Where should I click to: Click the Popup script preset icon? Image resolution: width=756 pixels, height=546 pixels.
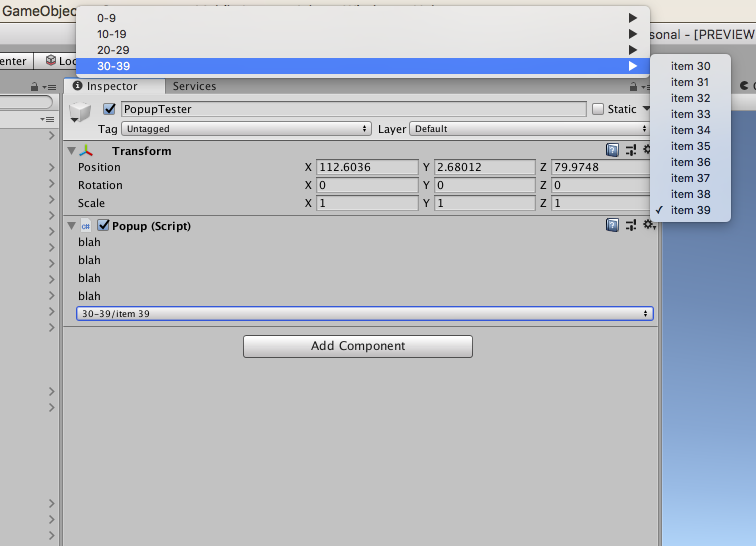(x=631, y=226)
